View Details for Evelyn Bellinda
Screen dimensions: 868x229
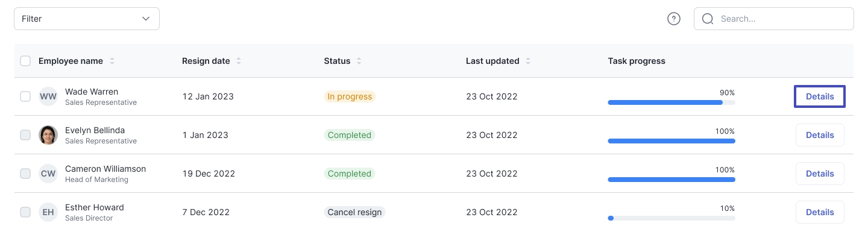click(x=820, y=135)
